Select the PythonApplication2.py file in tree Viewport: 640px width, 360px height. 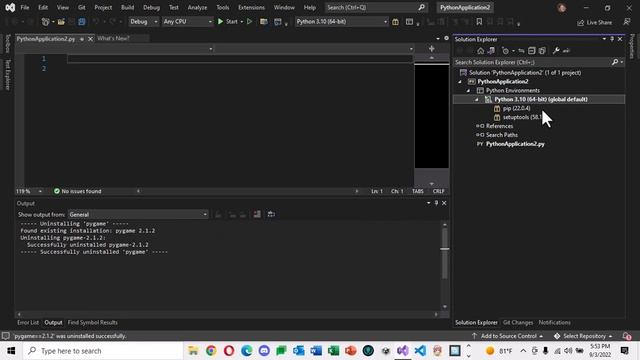click(515, 144)
